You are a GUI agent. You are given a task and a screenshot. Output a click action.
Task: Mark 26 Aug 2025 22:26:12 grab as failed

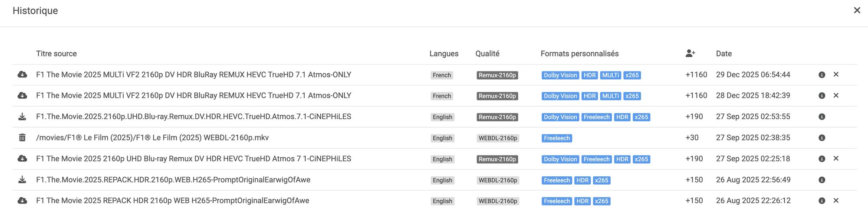point(836,201)
